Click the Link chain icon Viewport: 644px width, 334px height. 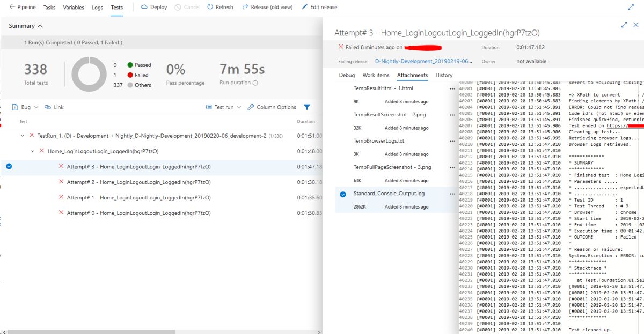(x=48, y=107)
